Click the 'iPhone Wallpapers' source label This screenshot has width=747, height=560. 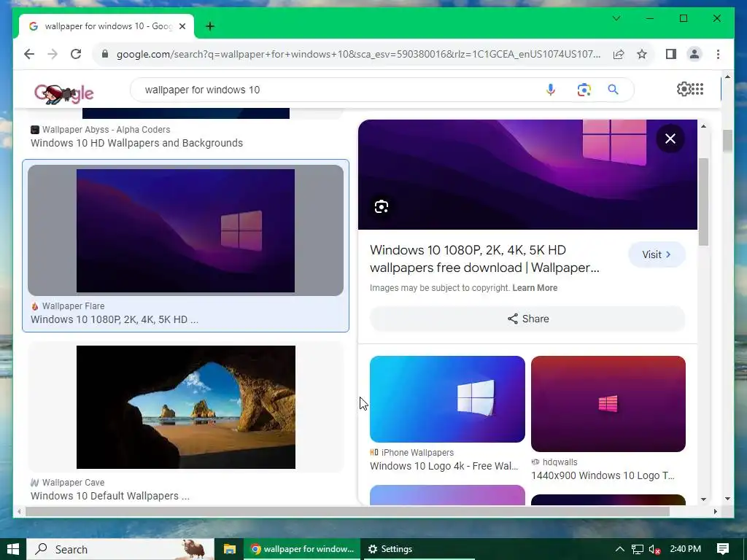[417, 452]
